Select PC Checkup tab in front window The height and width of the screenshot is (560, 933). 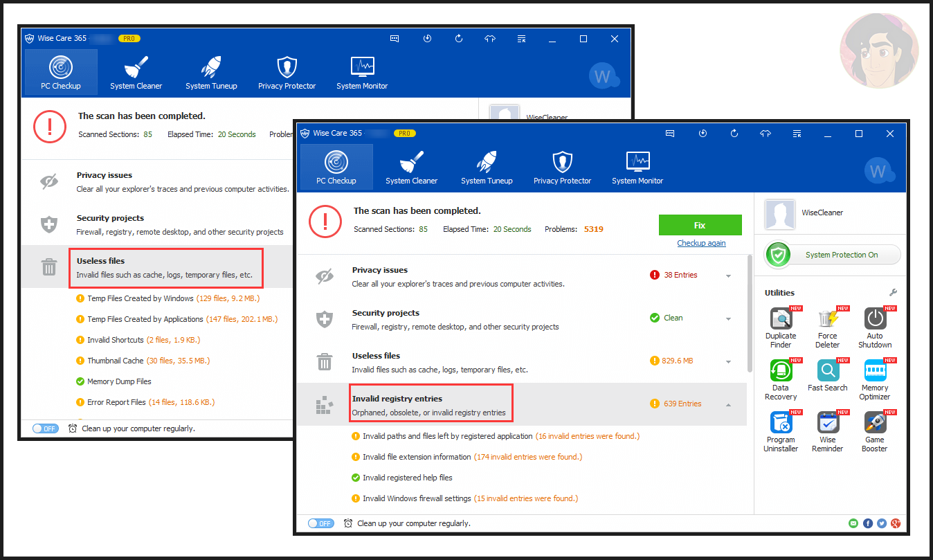tap(336, 167)
